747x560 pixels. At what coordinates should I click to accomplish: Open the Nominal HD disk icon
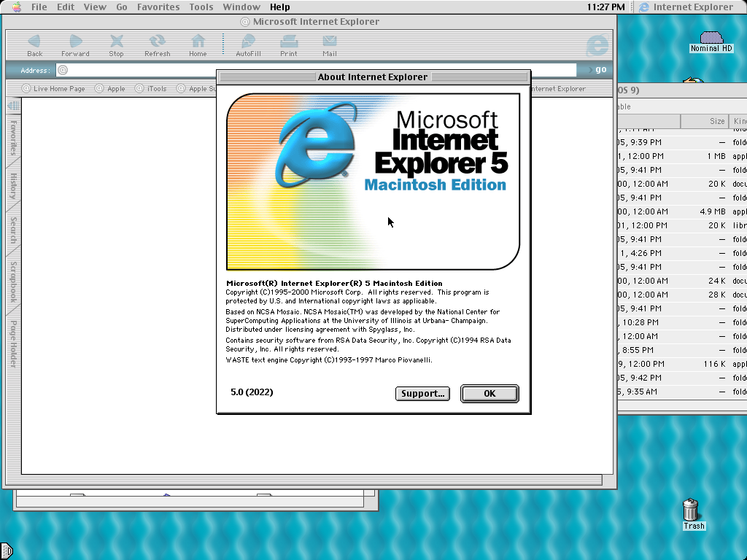point(711,42)
